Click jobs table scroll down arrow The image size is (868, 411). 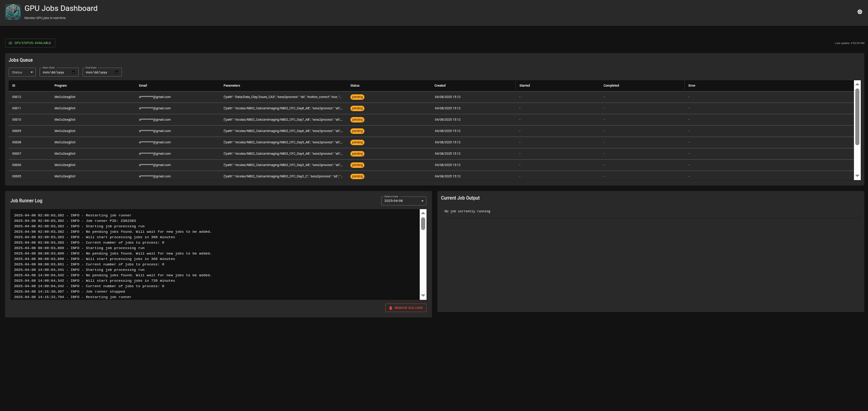coord(857,176)
